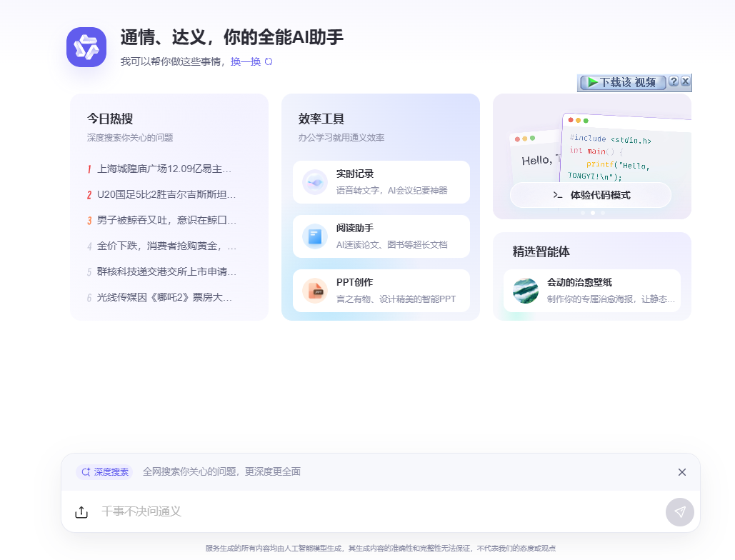Click the upload file icon
The image size is (735, 560).
[x=81, y=511]
